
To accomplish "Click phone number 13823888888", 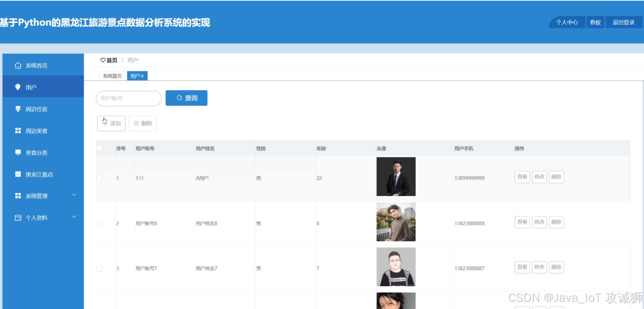I will pyautogui.click(x=470, y=223).
